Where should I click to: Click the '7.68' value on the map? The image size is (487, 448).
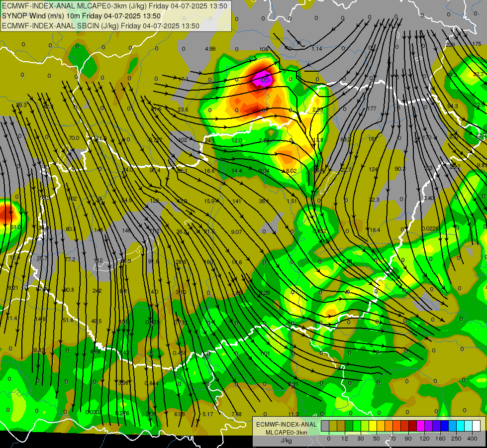(x=236, y=414)
